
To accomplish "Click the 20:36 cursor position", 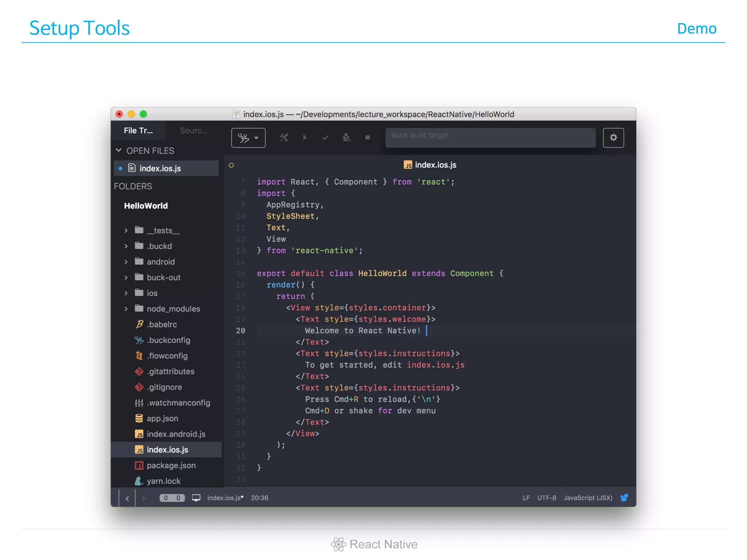I will 259,498.
